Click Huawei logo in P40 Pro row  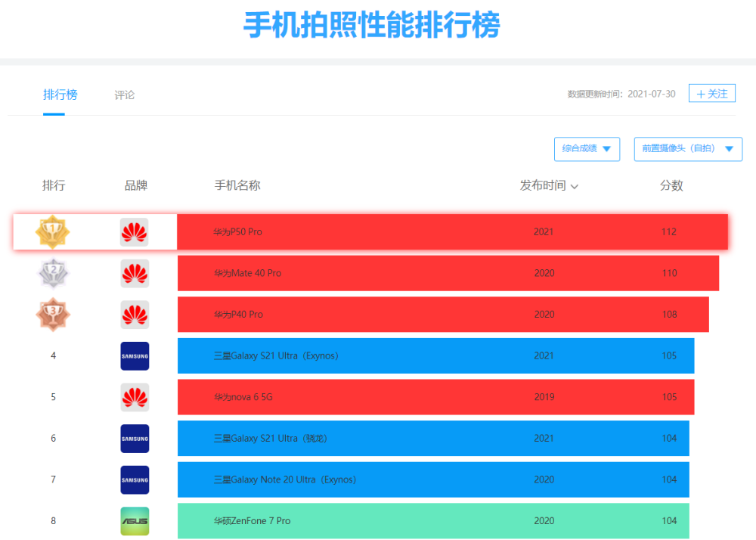click(x=135, y=315)
